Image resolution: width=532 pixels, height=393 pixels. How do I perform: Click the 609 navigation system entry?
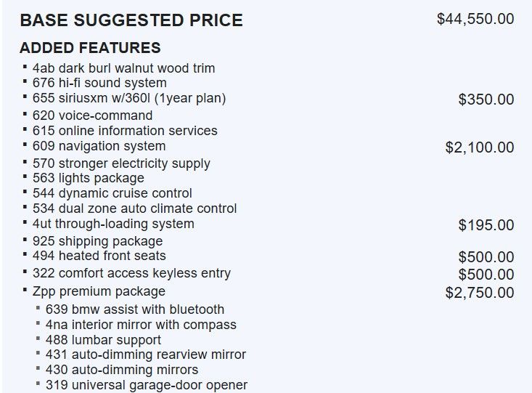coord(99,146)
